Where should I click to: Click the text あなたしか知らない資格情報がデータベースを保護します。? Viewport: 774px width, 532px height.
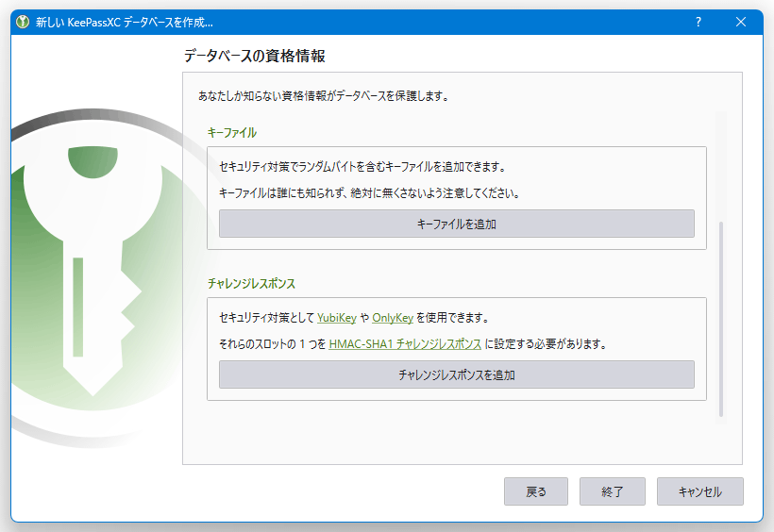[x=324, y=95]
